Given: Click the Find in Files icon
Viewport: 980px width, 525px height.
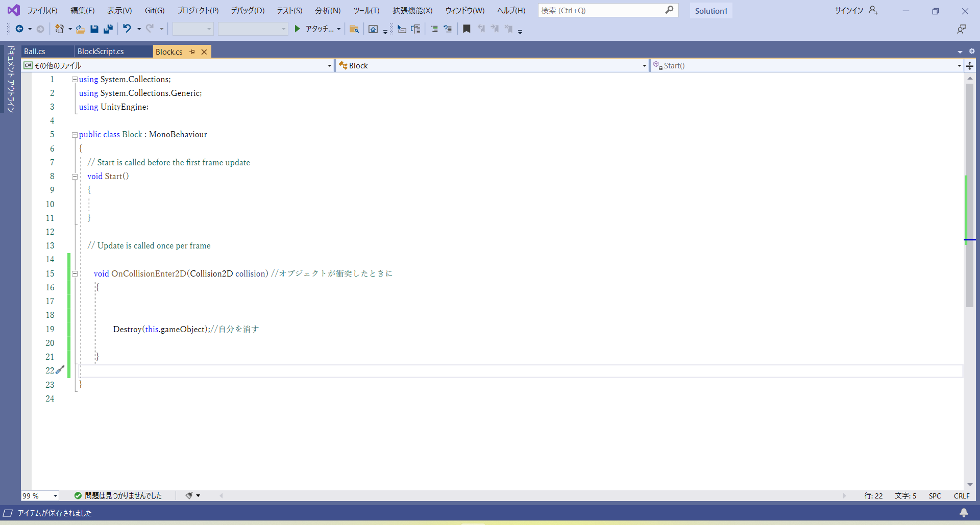Looking at the screenshot, I should click(354, 29).
